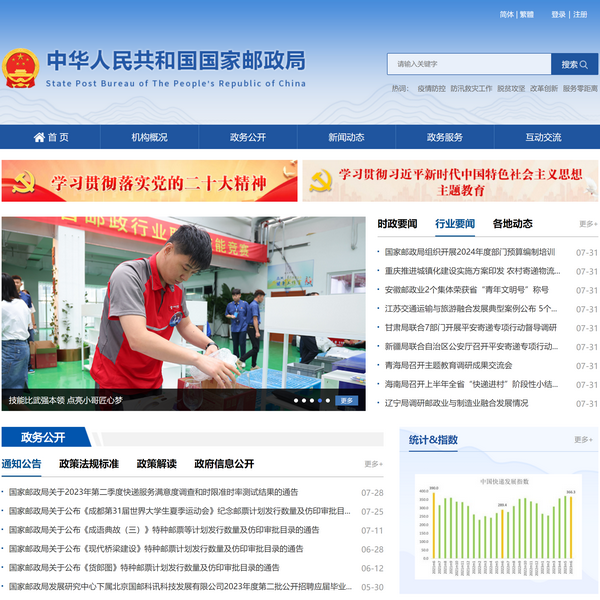Click the 登录 login link
Image resolution: width=600 pixels, height=600 pixels.
coord(558,15)
